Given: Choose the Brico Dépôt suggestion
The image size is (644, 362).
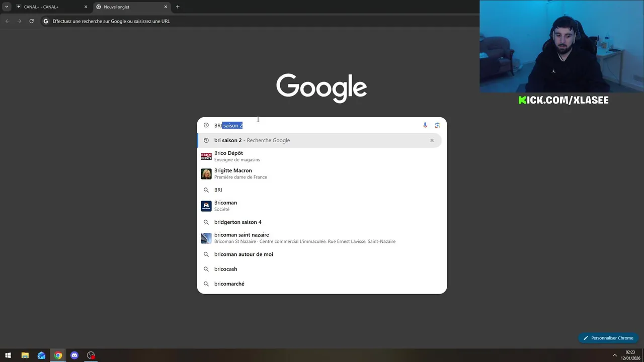Looking at the screenshot, I should pos(319,156).
